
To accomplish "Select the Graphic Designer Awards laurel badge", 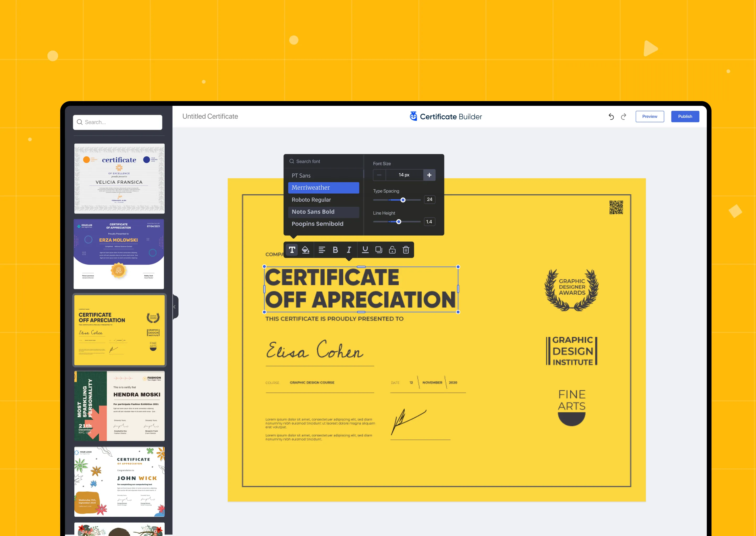I will coord(572,290).
